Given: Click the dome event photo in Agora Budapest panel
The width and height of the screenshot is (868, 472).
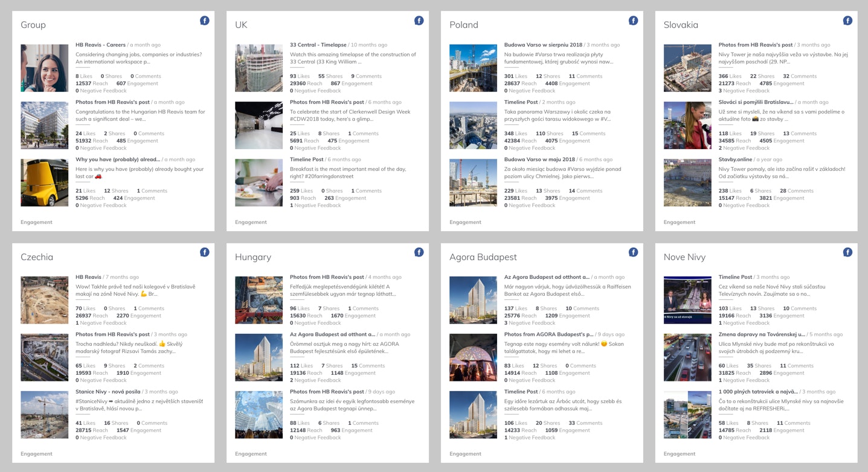Looking at the screenshot, I should [474, 357].
